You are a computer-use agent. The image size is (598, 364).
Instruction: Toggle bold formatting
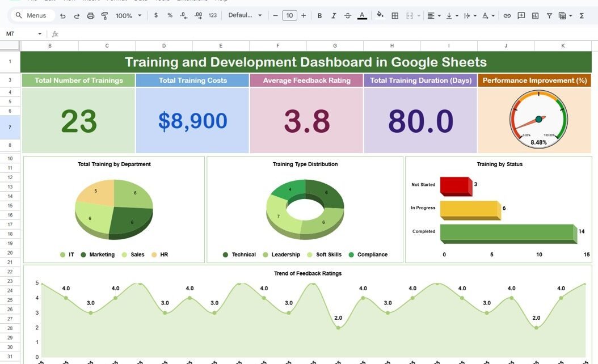[x=319, y=16]
